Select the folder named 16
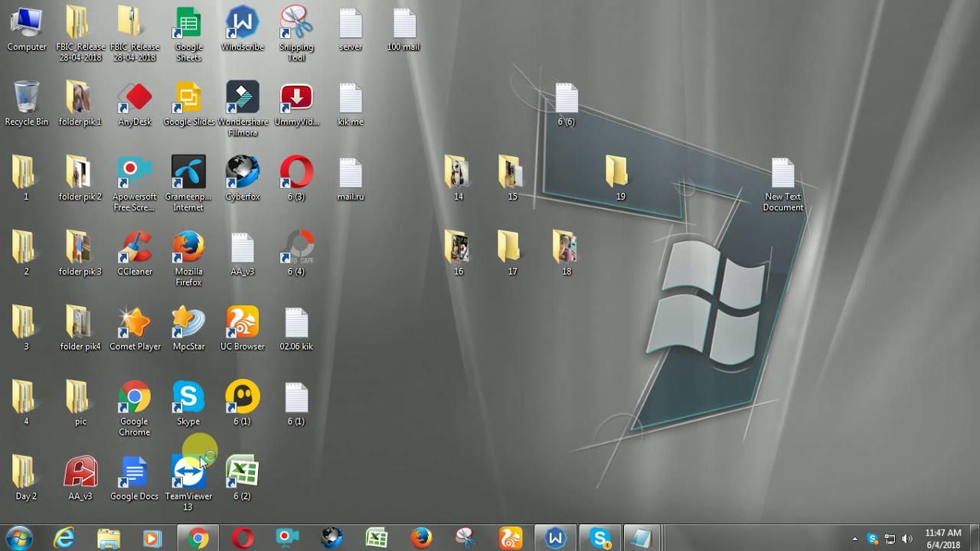The width and height of the screenshot is (980, 551). pyautogui.click(x=458, y=254)
